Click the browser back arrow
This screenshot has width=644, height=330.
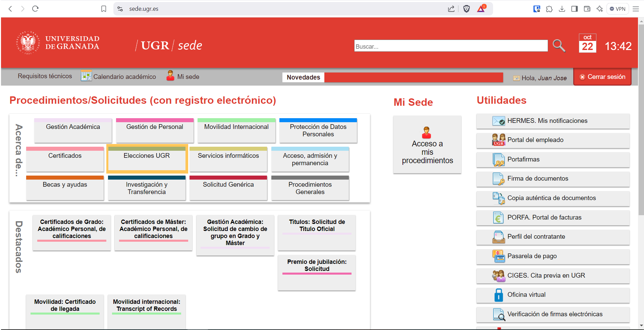[10, 9]
